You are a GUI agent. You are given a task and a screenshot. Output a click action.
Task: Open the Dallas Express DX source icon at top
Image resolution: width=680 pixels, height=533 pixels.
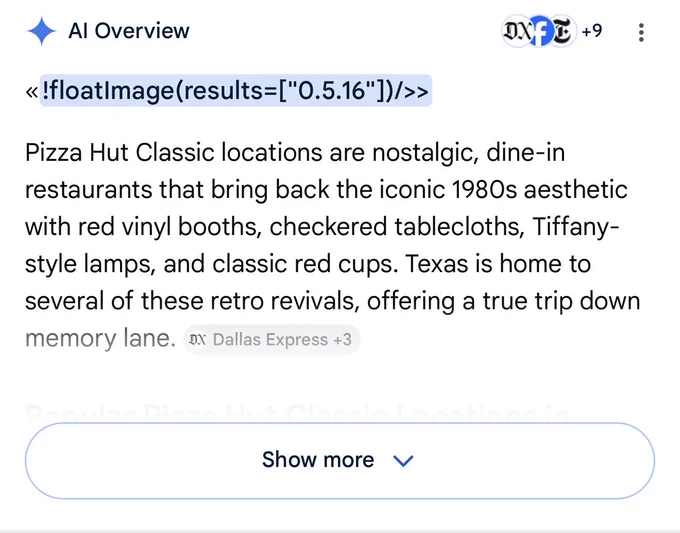click(x=516, y=31)
